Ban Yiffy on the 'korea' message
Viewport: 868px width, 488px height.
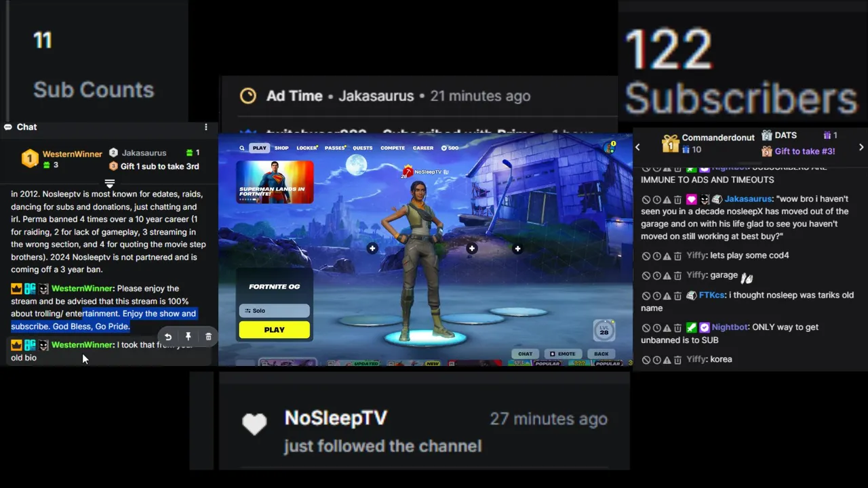coord(646,360)
